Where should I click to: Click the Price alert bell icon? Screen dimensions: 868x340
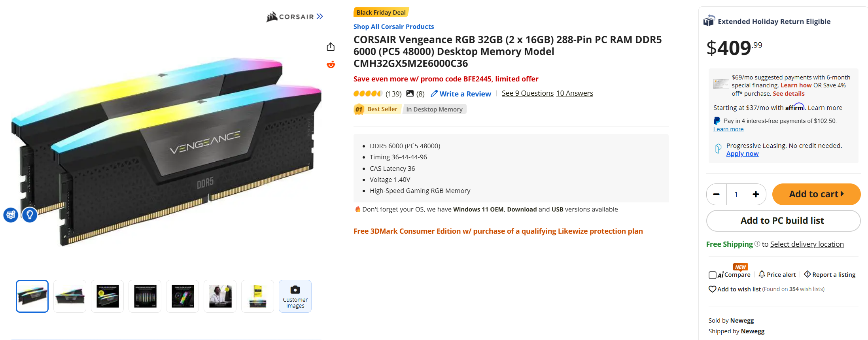coord(762,274)
